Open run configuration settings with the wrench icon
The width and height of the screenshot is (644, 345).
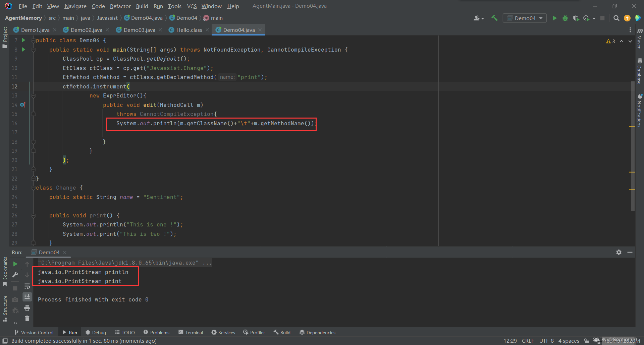click(x=15, y=275)
